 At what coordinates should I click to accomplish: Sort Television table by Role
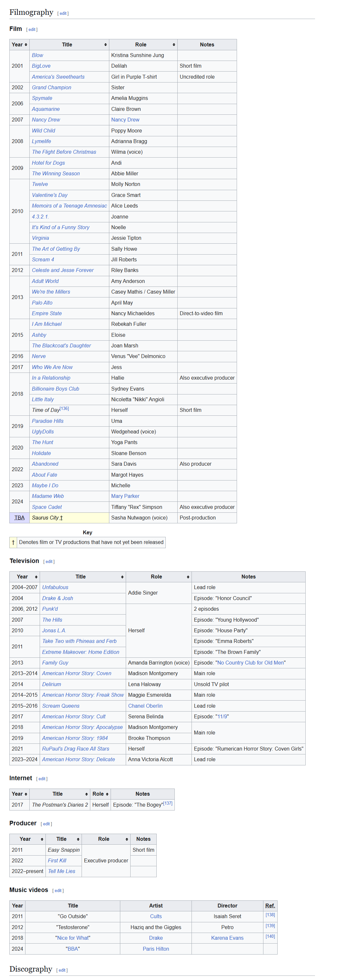click(x=159, y=576)
